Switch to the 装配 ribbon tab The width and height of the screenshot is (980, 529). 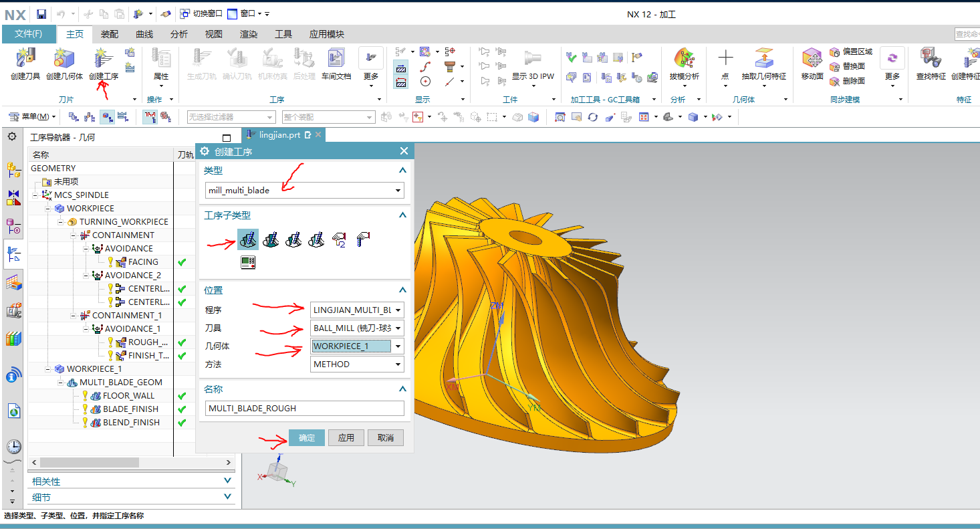coord(110,34)
